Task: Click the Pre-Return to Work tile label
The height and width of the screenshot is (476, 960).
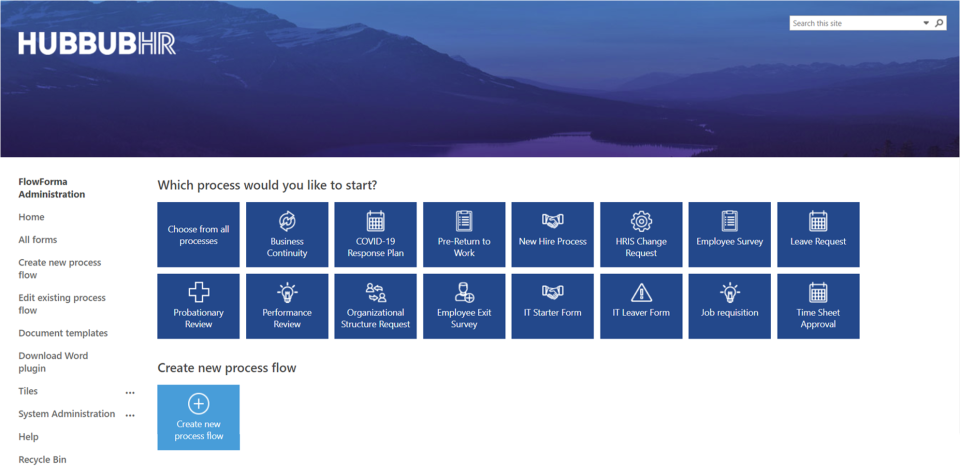Action: 464,247
